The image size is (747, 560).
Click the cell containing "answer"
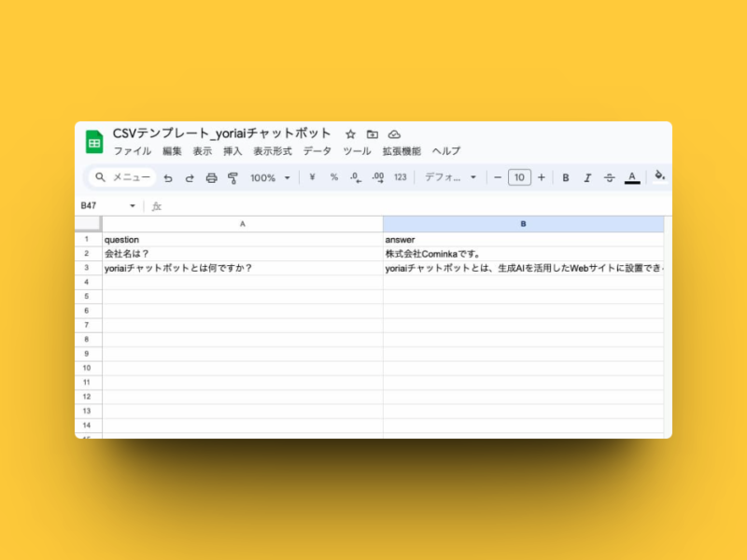pos(523,239)
